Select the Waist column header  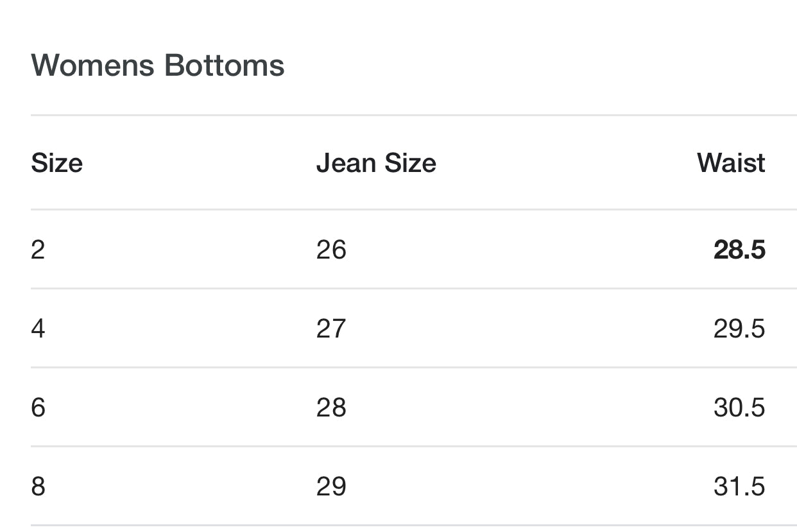pyautogui.click(x=731, y=163)
